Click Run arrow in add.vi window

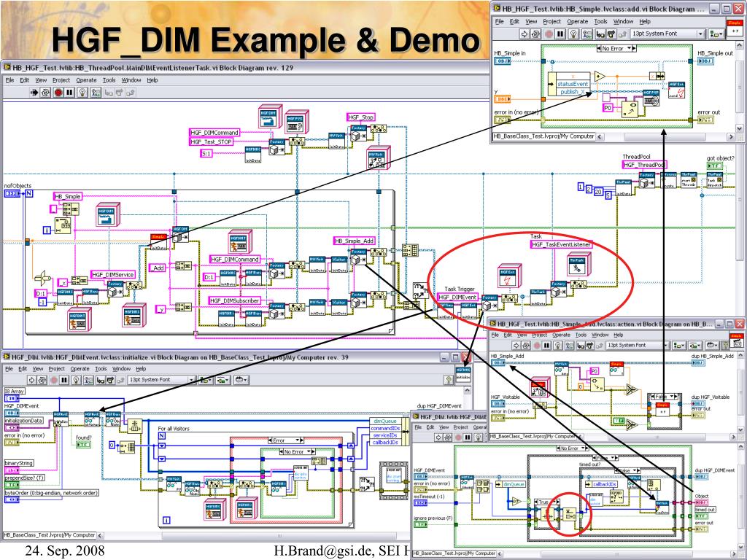point(525,34)
